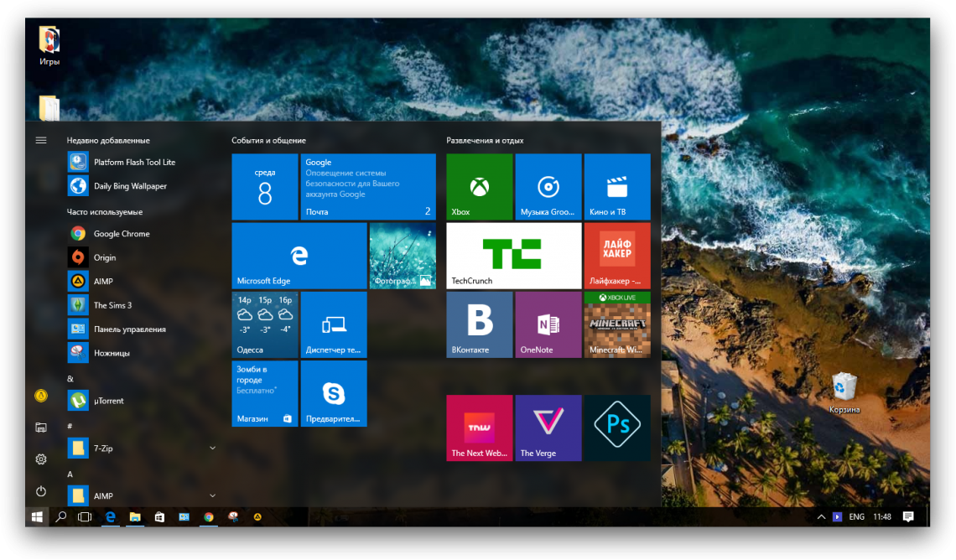Open the ENG language indicator menu

pos(856,516)
